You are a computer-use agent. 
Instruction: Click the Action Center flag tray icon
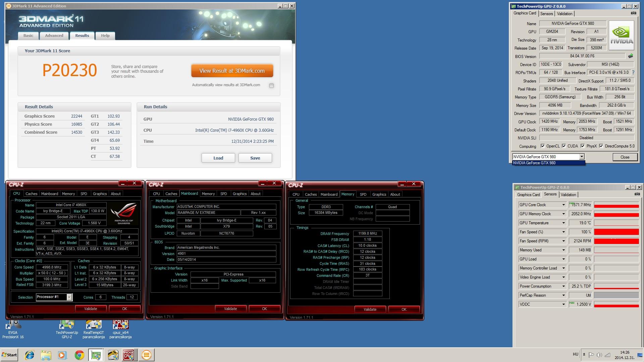pos(591,355)
